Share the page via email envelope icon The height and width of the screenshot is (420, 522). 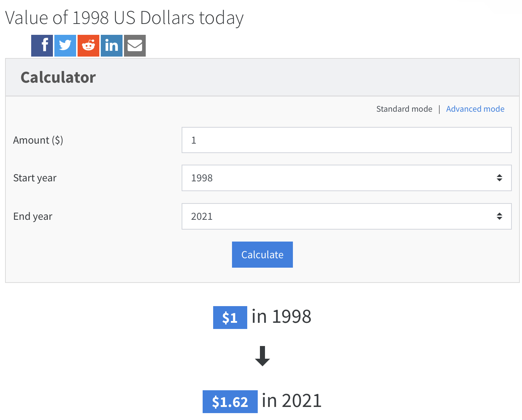[x=135, y=46]
